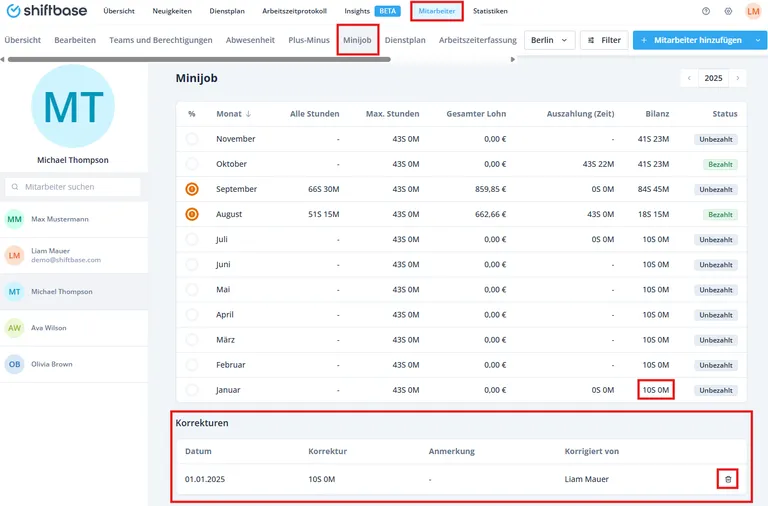Viewport: 768px width, 506px height.
Task: Click the horizontal tab scrollbar
Action: click(x=199, y=59)
